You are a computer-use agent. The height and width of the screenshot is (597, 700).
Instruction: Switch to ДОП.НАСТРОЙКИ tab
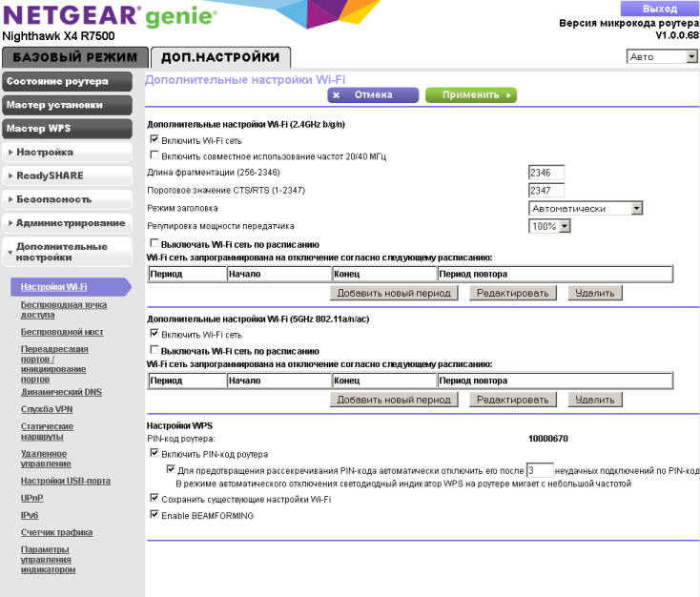pos(220,57)
